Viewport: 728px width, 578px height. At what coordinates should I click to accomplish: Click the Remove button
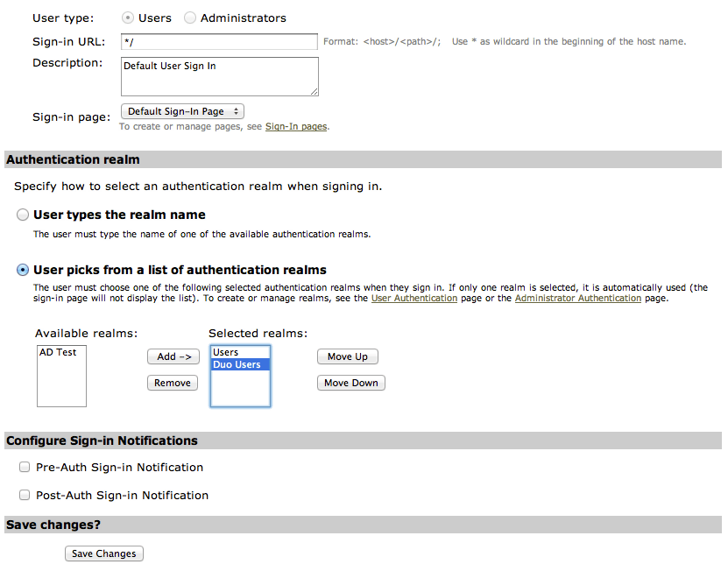172,382
